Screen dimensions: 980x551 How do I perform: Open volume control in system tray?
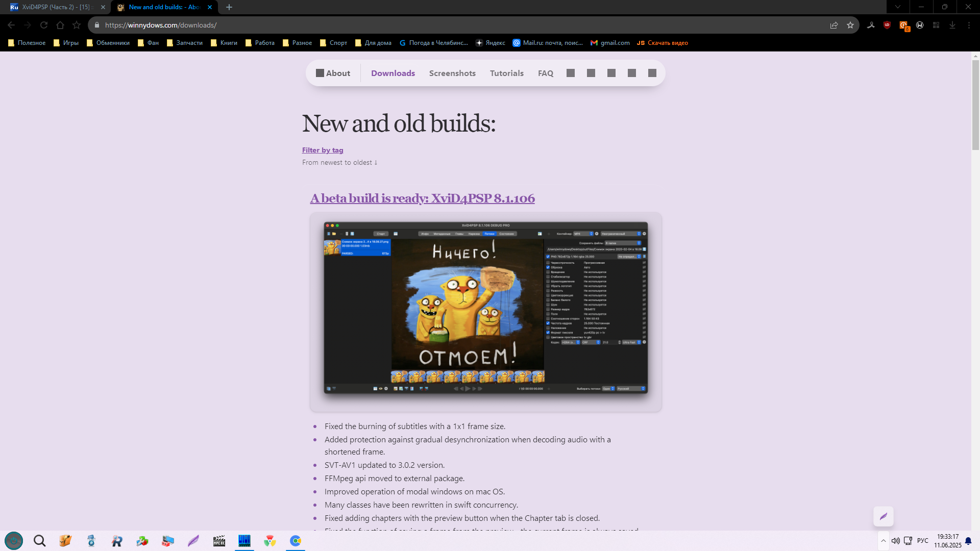click(896, 541)
